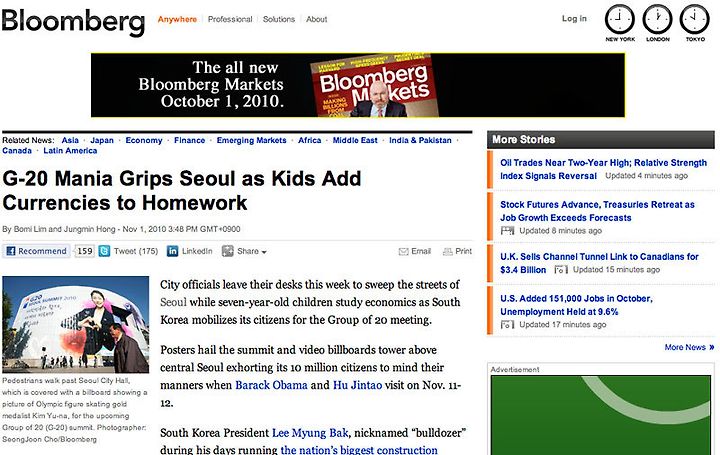The width and height of the screenshot is (720, 455).
Task: Click the photo caption about Kim Yu-na
Action: click(74, 410)
